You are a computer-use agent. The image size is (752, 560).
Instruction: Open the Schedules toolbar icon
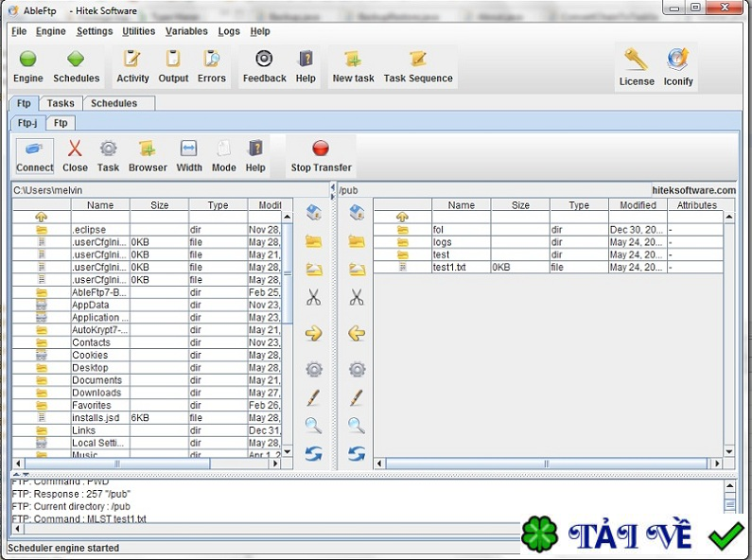[76, 66]
